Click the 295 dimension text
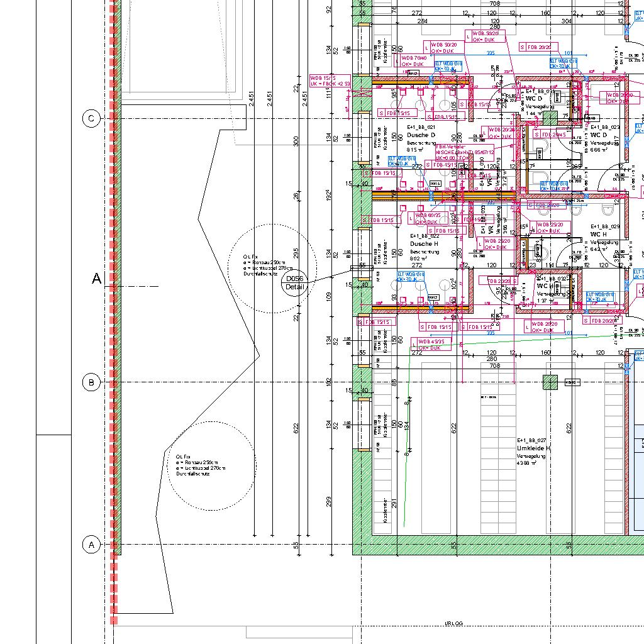 296,253
